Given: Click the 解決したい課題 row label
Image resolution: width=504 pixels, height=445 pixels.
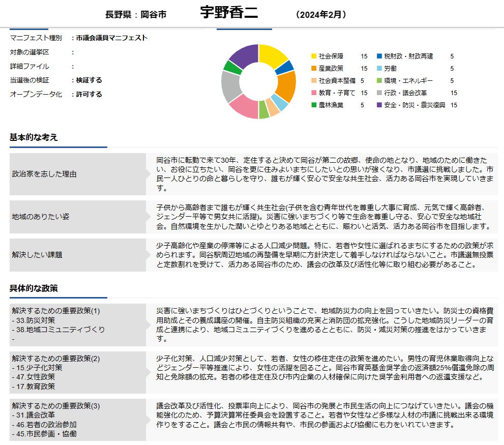Looking at the screenshot, I should click(37, 255).
